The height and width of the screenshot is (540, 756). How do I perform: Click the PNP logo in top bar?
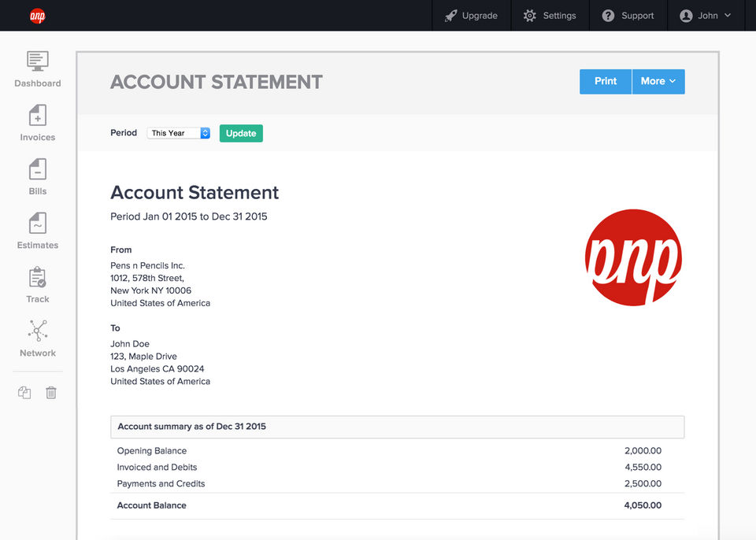(x=37, y=16)
